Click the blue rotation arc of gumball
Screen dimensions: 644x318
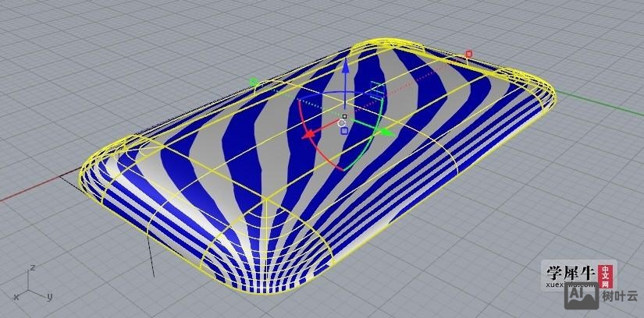pos(329,94)
